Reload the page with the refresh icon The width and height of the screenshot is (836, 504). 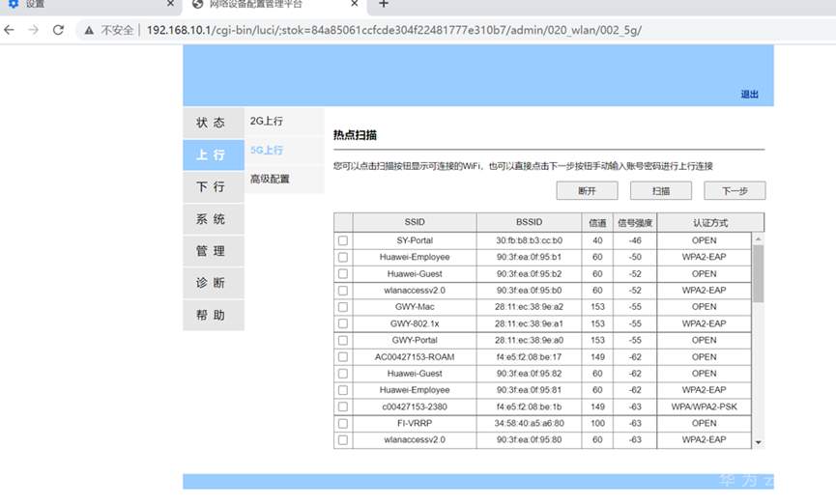pos(58,30)
